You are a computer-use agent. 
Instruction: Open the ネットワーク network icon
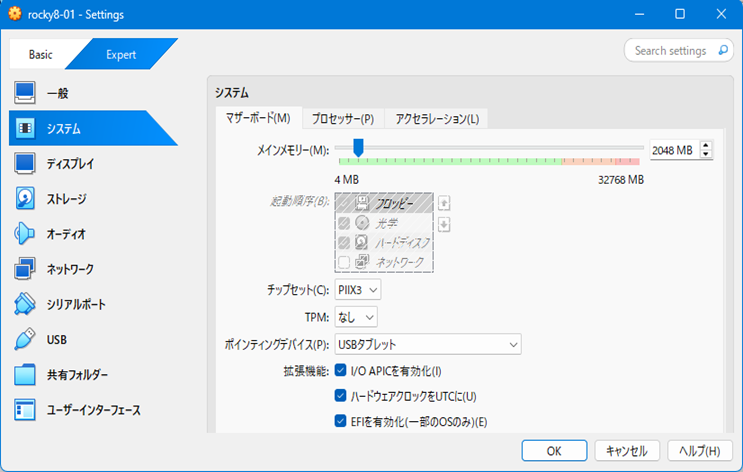pyautogui.click(x=26, y=269)
